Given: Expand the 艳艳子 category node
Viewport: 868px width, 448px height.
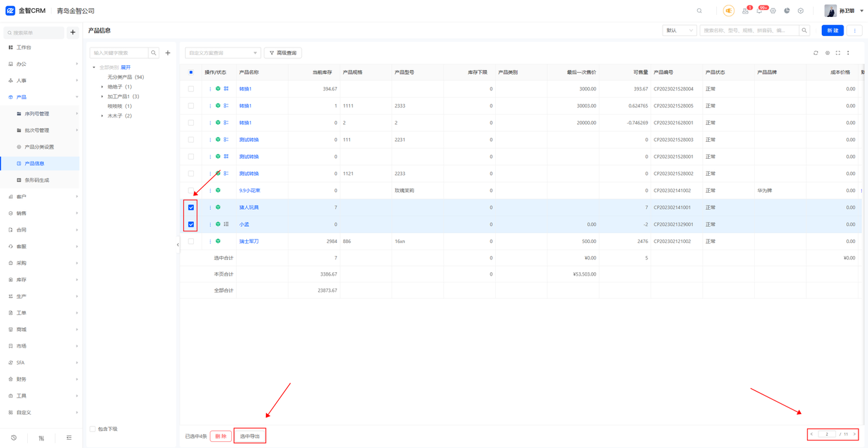Looking at the screenshot, I should tap(102, 87).
